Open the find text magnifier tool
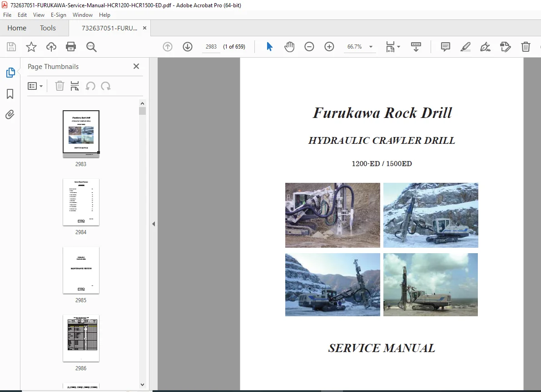541x392 pixels. point(91,47)
